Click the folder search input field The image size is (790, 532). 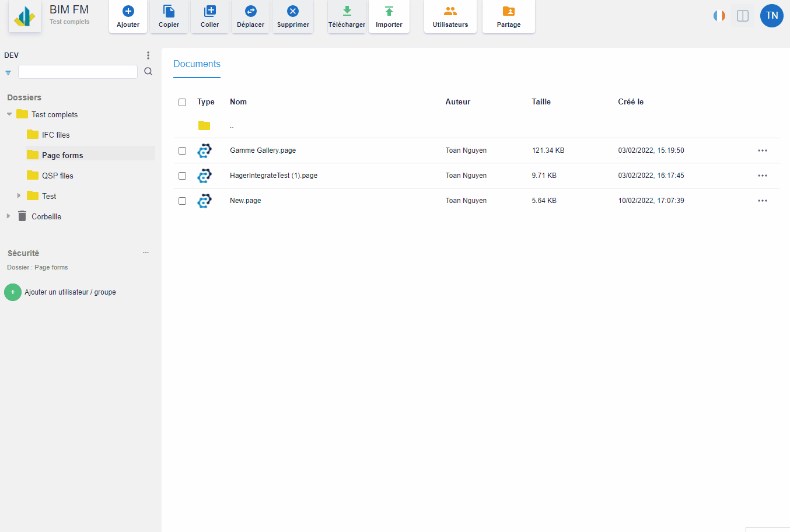[78, 72]
